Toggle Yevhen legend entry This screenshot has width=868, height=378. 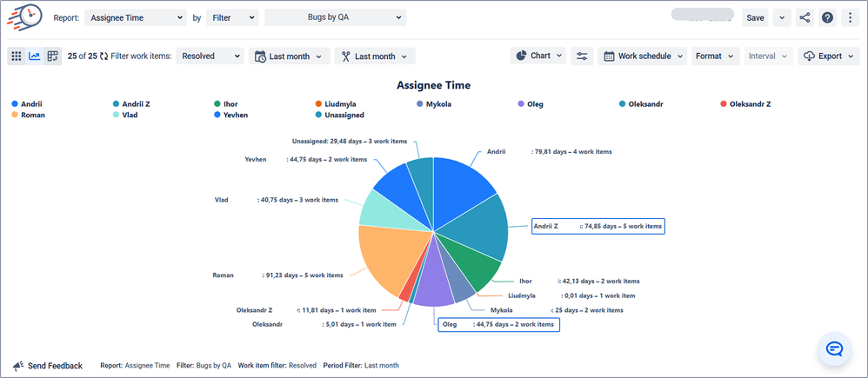click(230, 115)
